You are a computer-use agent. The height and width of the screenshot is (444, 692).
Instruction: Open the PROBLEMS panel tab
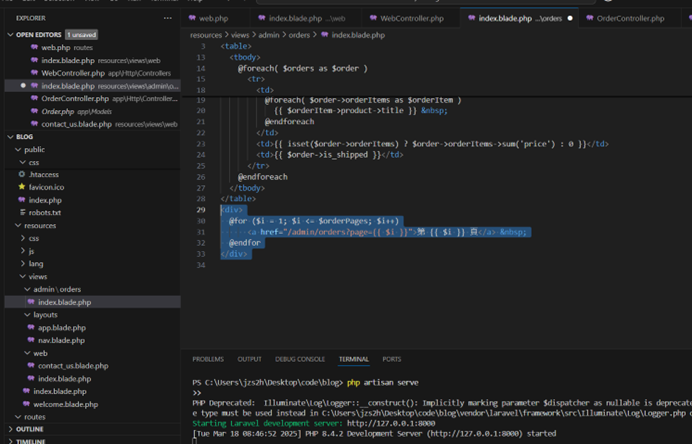[x=208, y=359]
